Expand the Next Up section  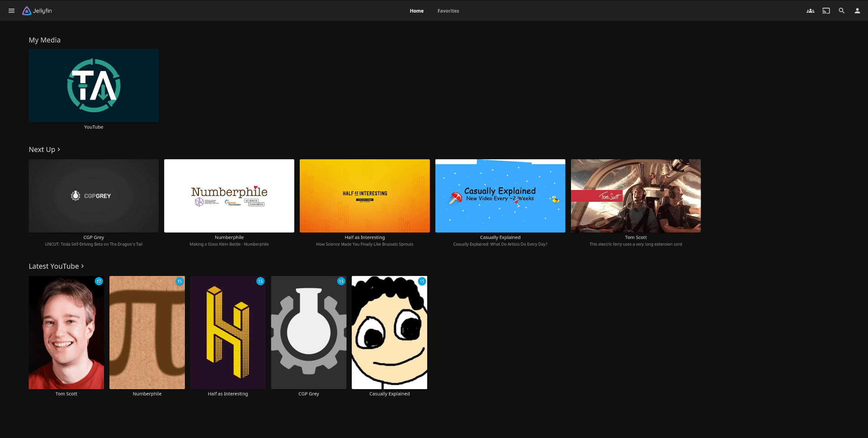click(x=44, y=149)
